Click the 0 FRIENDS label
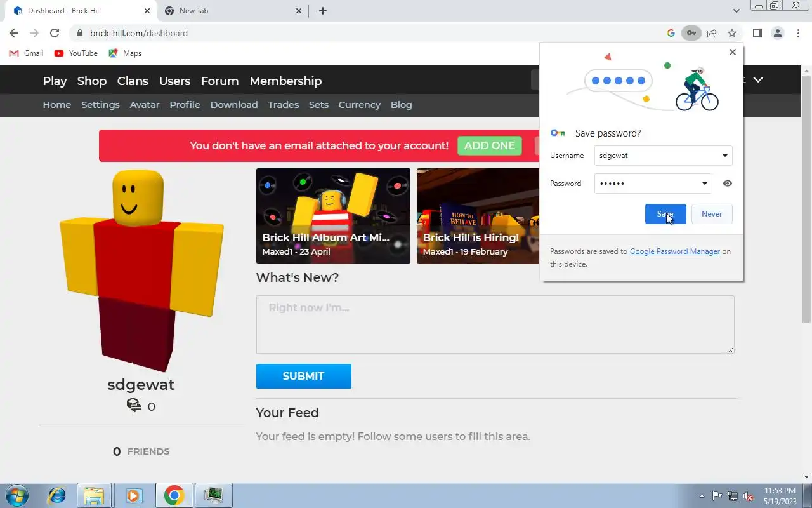Viewport: 812px width, 508px height. [141, 451]
